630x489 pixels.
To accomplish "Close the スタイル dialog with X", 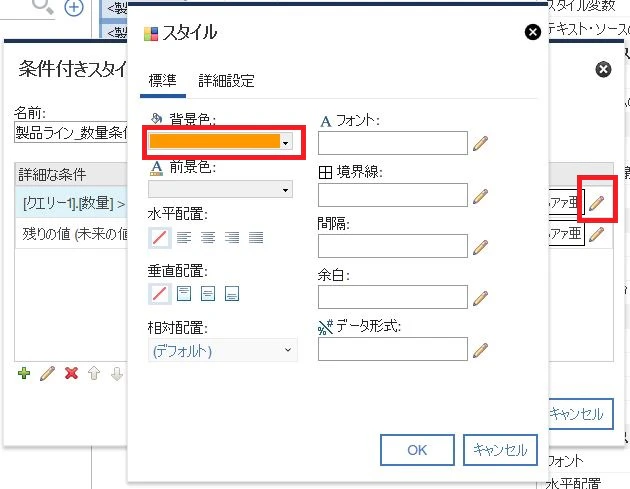I will point(533,32).
